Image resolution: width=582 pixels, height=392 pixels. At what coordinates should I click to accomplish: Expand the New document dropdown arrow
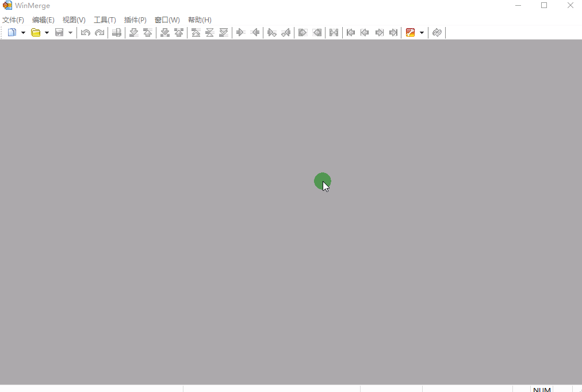point(23,33)
